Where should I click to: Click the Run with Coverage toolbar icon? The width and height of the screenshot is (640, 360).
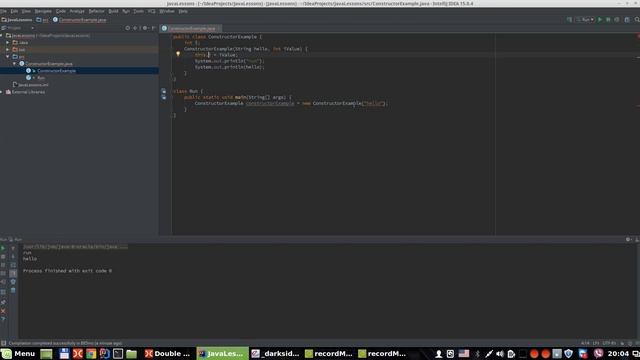pos(617,20)
